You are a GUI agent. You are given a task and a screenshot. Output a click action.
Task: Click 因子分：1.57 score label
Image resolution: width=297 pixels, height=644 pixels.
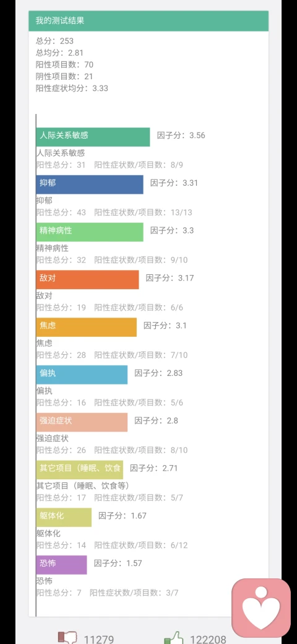click(118, 563)
